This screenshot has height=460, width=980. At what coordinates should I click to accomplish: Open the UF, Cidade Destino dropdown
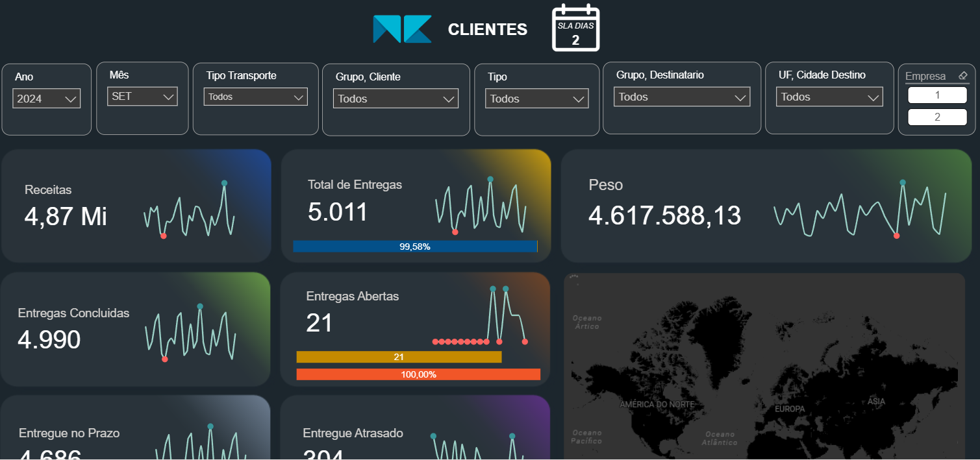point(829,97)
